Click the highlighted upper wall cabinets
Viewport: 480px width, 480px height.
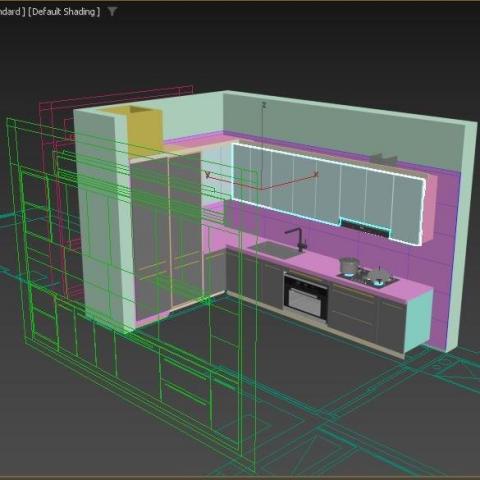(x=328, y=193)
